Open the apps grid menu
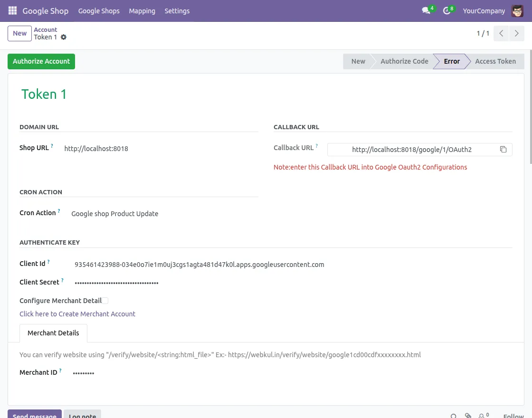532x418 pixels. [x=12, y=10]
